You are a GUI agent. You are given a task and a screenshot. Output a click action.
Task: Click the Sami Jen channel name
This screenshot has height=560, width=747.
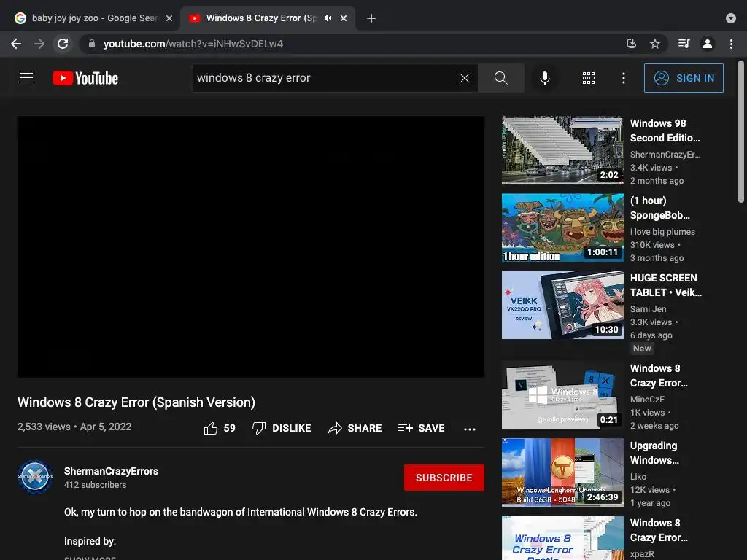[648, 309]
